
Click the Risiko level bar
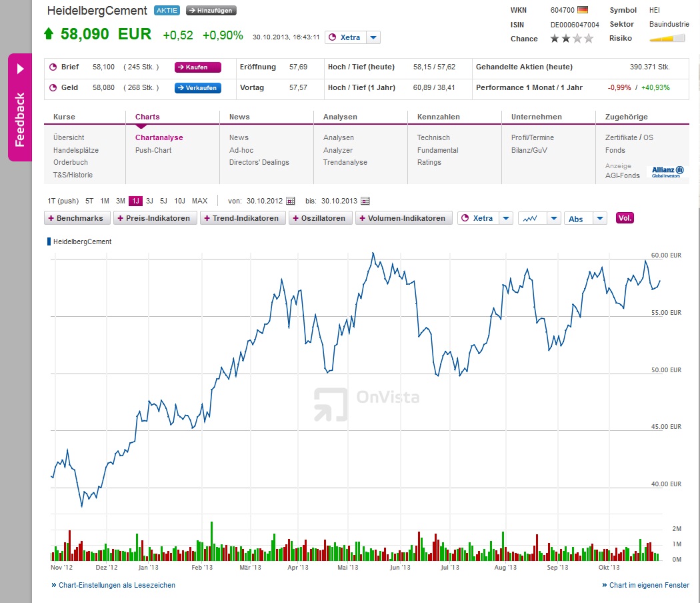click(667, 39)
